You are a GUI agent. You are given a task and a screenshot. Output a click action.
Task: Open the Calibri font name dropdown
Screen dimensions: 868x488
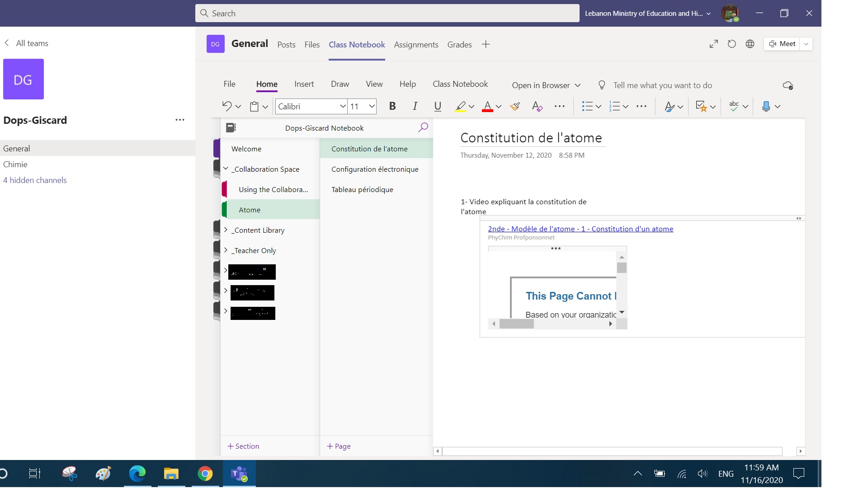343,106
